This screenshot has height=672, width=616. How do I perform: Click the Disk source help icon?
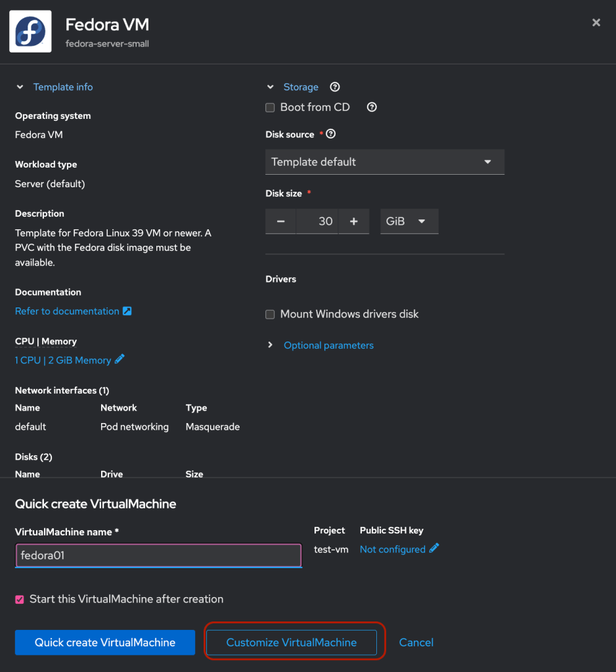click(x=331, y=134)
